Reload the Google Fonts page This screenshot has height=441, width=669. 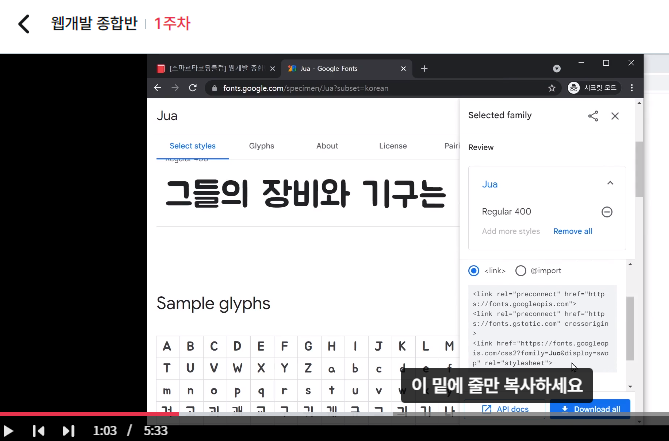pos(193,88)
